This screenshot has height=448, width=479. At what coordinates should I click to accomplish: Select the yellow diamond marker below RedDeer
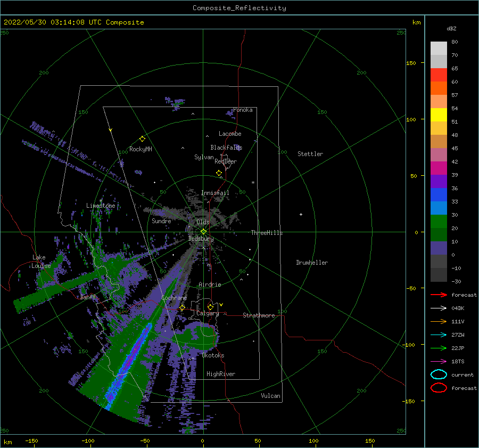[x=219, y=173]
